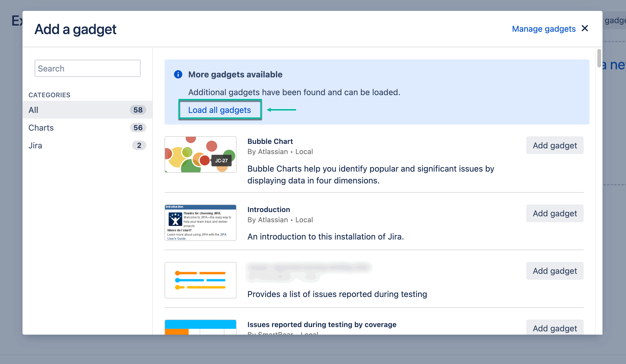The image size is (626, 364).
Task: Select the All category
Action: 33,110
